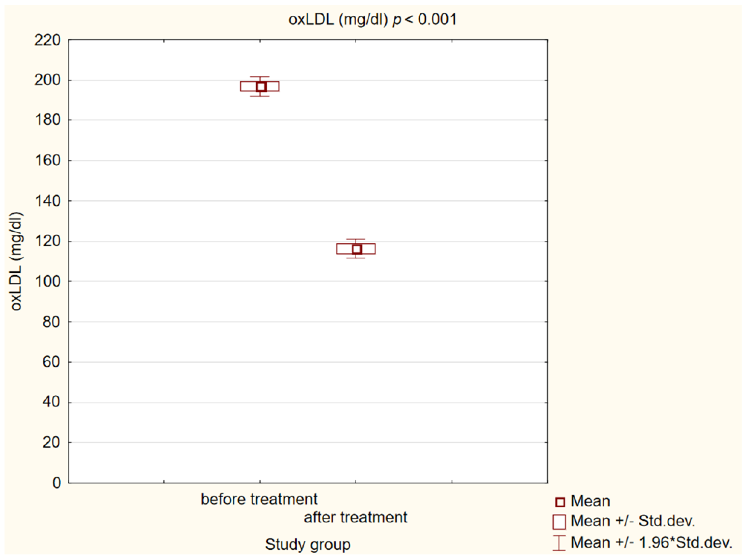
Task: Click the after treatment upper whisker cap
Action: tap(356, 239)
